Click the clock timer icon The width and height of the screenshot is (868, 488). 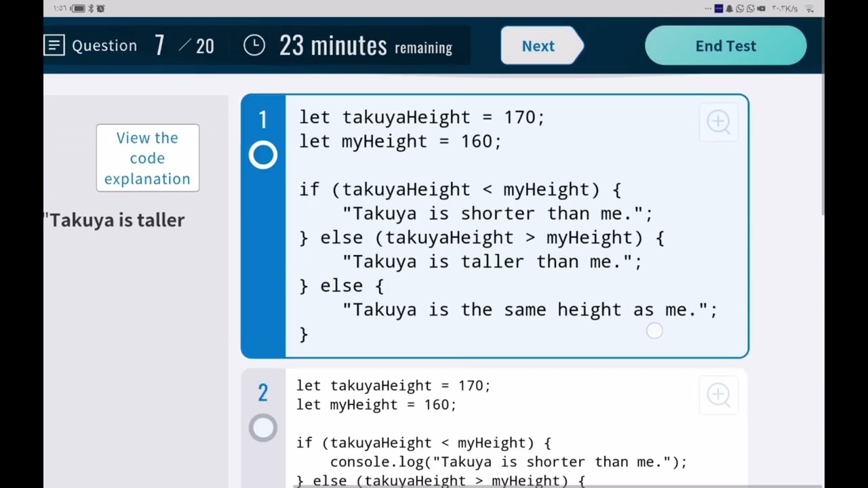(254, 46)
